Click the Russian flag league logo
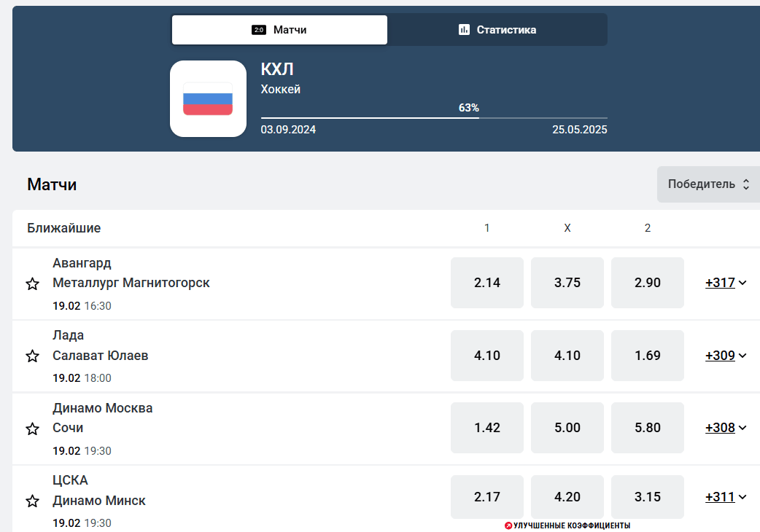760x532 pixels. tap(208, 99)
